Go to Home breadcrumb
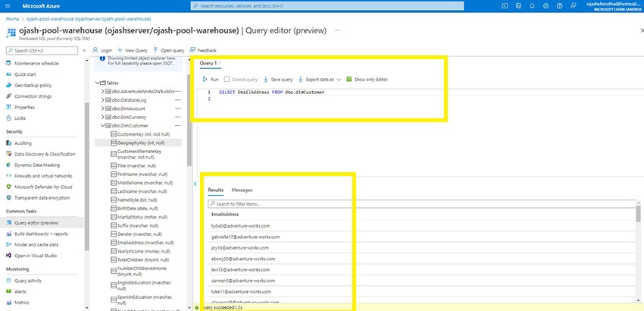The width and height of the screenshot is (644, 311). tap(12, 19)
